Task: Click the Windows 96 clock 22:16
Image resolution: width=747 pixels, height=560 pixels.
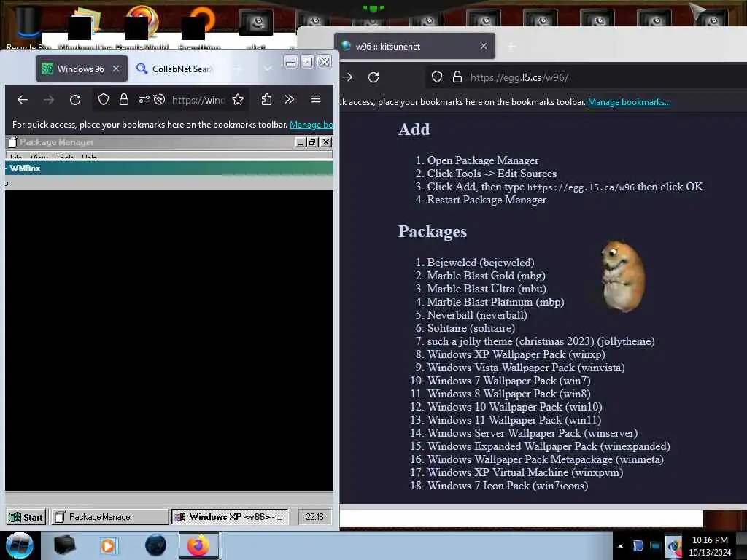Action: tap(314, 517)
